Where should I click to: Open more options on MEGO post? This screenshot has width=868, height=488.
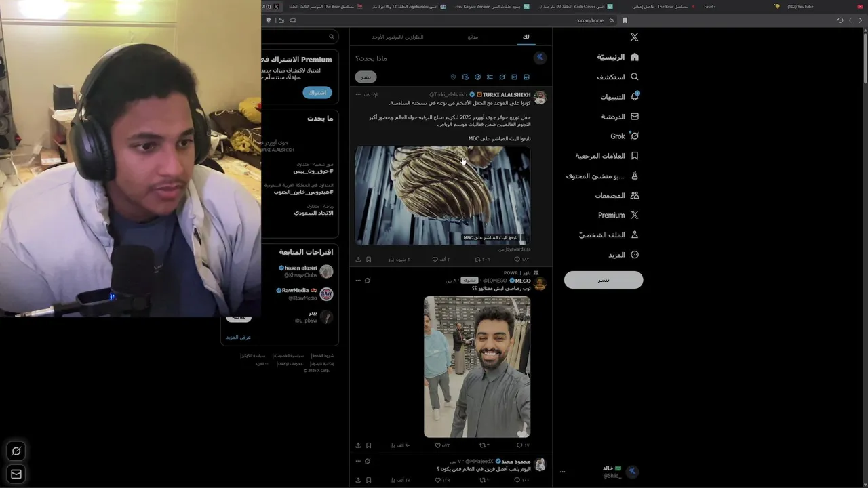point(358,281)
